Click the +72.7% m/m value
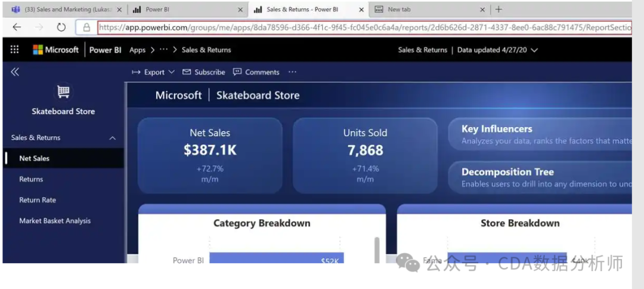The image size is (644, 289). 210,174
